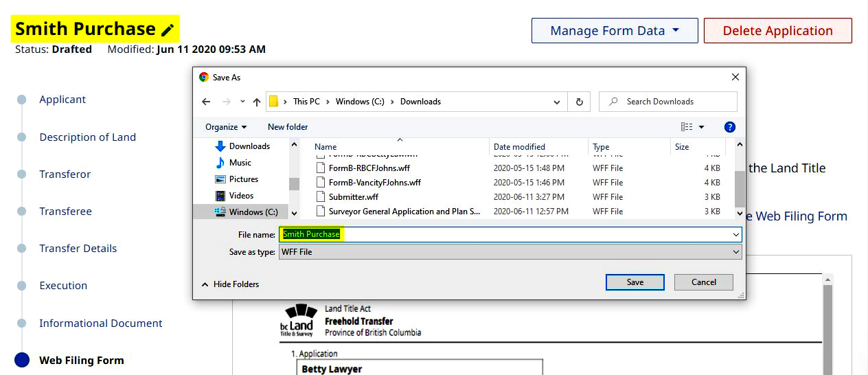Open the Description of Land step
The width and height of the screenshot is (868, 375).
point(88,137)
